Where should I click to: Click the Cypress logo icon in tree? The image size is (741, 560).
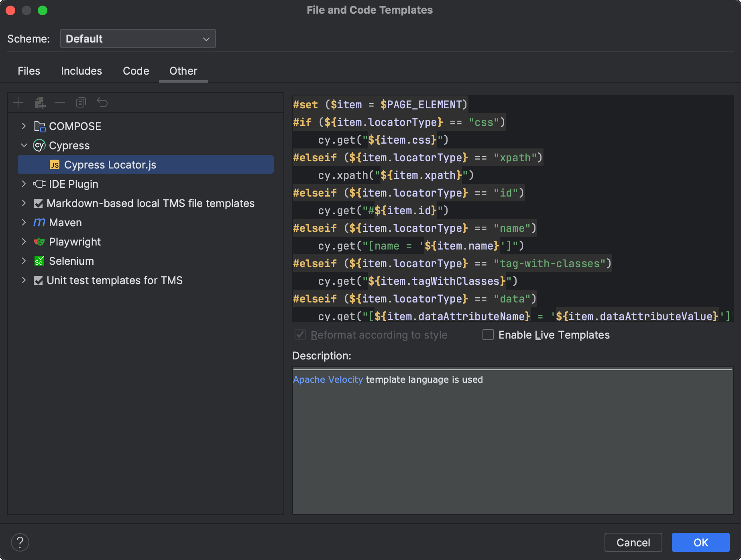(x=39, y=145)
